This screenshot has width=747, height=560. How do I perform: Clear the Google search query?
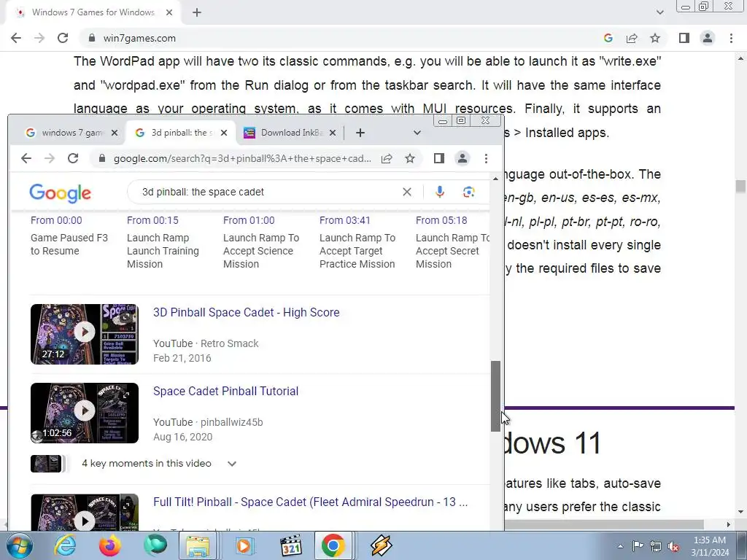pyautogui.click(x=407, y=192)
